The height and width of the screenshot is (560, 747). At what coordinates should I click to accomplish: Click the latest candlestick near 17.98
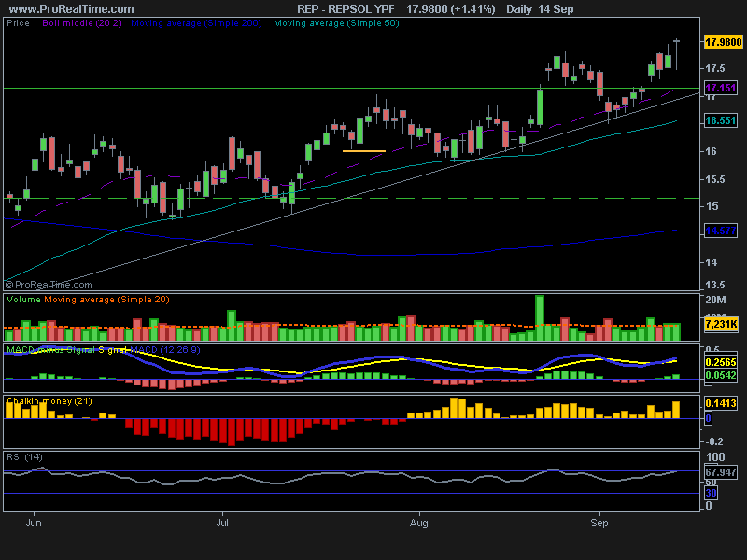click(x=676, y=55)
